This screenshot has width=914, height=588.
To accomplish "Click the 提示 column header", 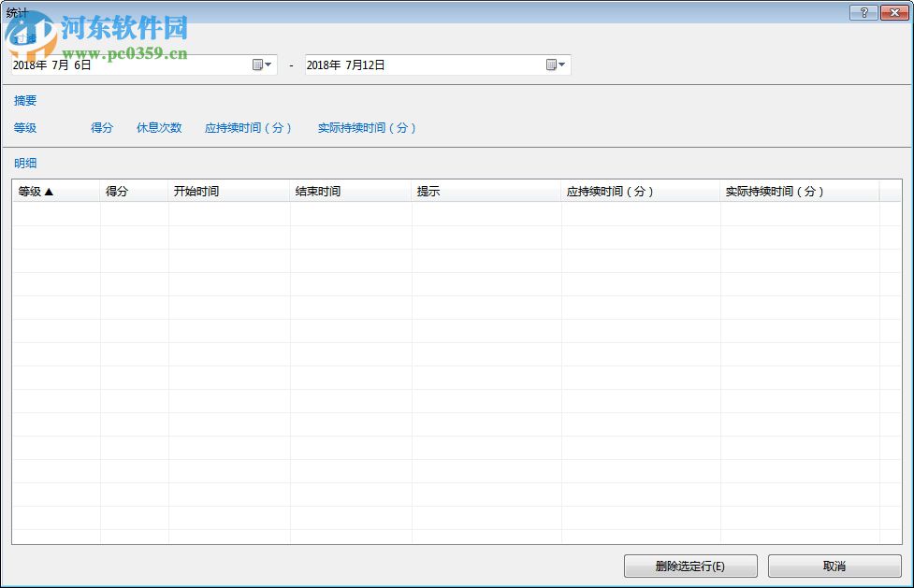I will pyautogui.click(x=428, y=190).
